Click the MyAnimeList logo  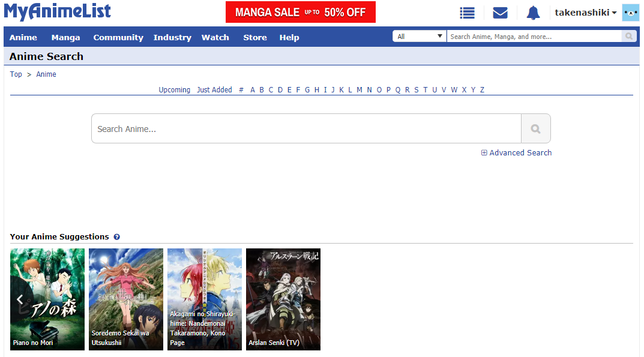click(x=58, y=12)
